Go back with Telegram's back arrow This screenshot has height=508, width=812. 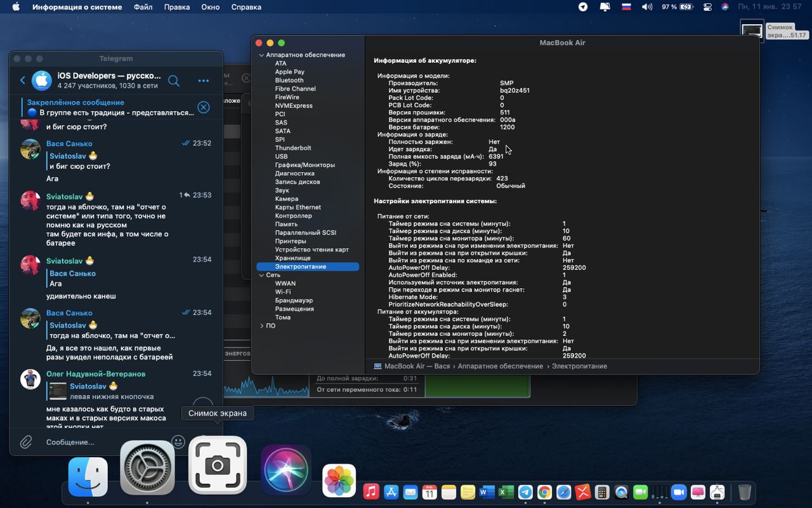(22, 80)
